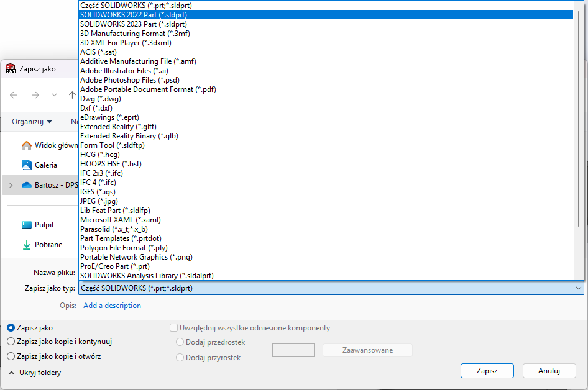
Task: Click the Anuluj button
Action: pyautogui.click(x=549, y=371)
